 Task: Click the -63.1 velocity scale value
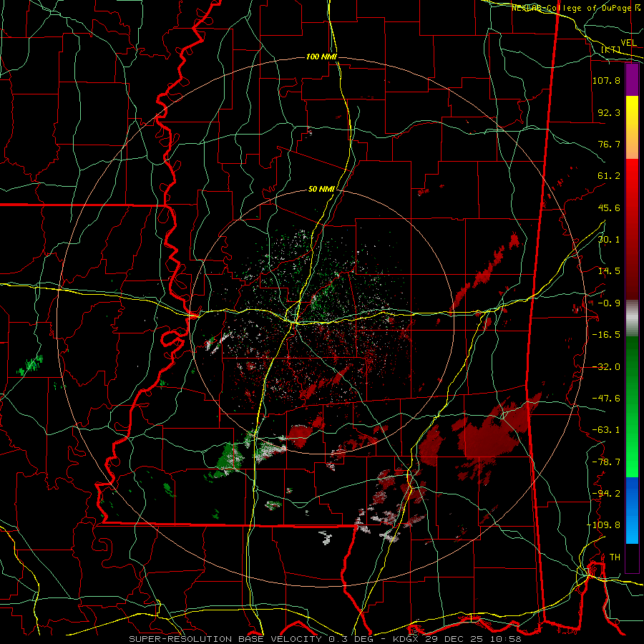pyautogui.click(x=606, y=430)
